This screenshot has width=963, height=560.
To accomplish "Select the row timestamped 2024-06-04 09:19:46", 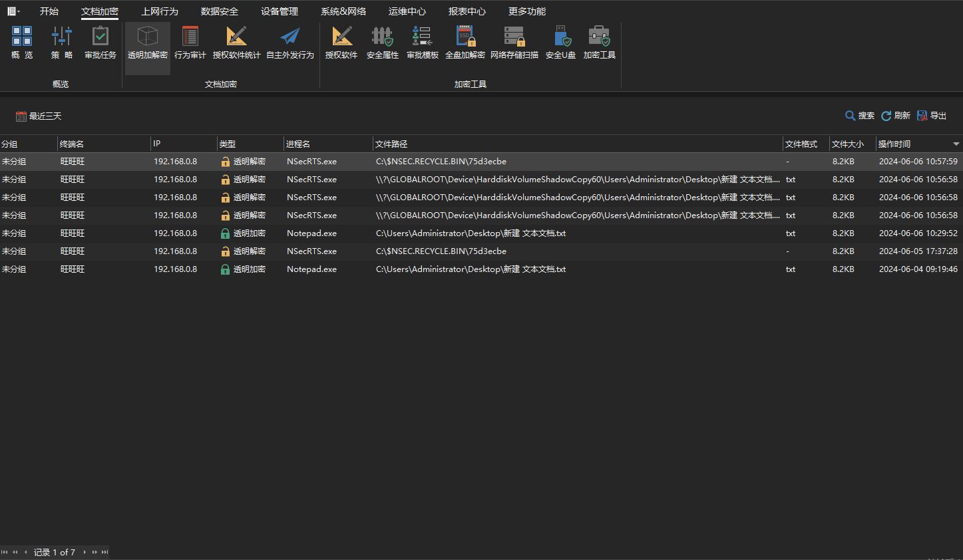I will pos(481,269).
